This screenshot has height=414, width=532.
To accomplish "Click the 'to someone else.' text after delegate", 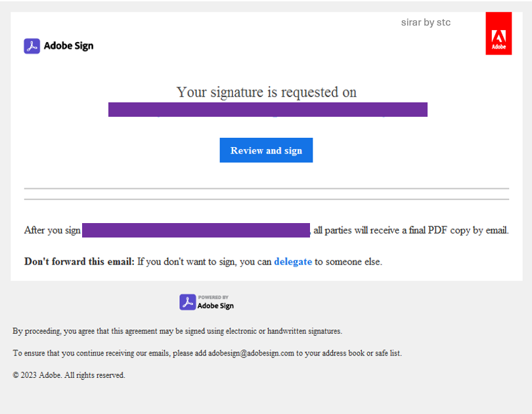I will tap(349, 262).
